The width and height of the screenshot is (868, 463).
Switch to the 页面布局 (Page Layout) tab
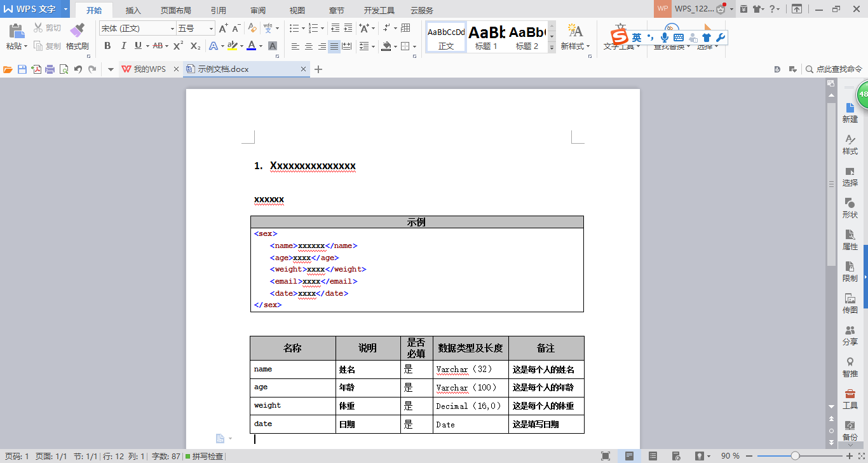[176, 10]
